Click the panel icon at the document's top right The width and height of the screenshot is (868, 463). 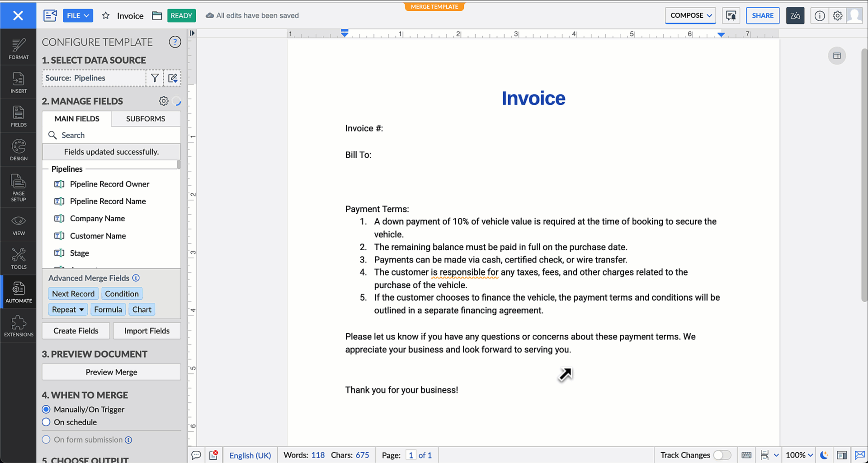[x=837, y=56]
